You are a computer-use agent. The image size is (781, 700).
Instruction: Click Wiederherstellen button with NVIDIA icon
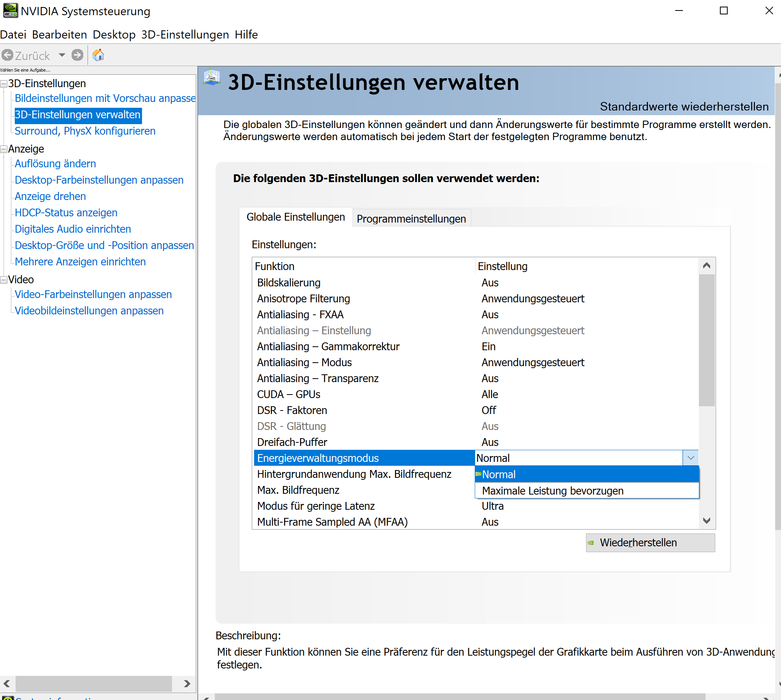click(x=650, y=542)
